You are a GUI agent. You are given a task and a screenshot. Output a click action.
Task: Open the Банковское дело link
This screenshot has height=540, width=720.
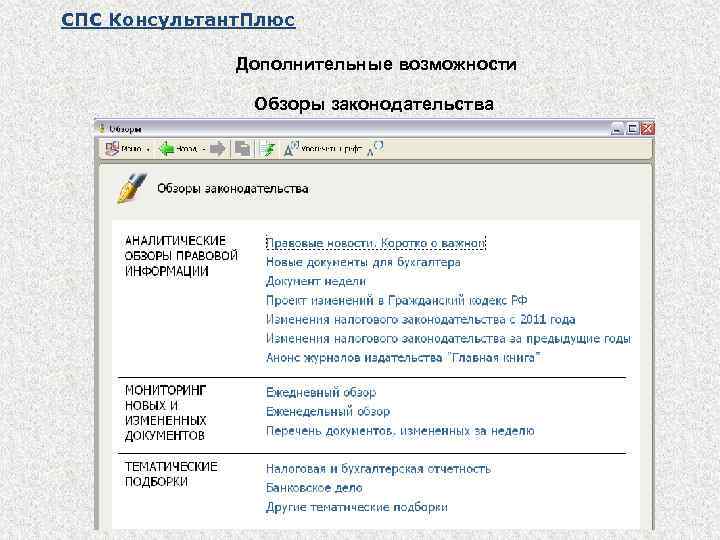(314, 488)
